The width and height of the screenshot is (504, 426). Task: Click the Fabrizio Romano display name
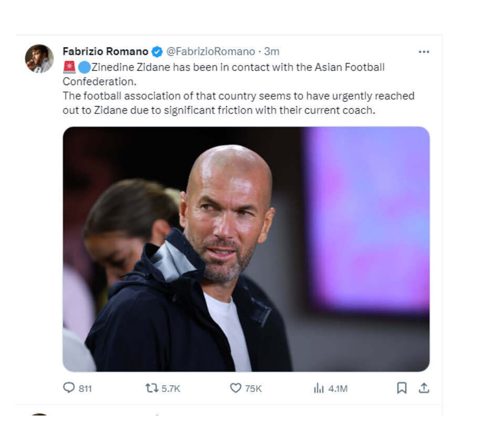point(105,51)
